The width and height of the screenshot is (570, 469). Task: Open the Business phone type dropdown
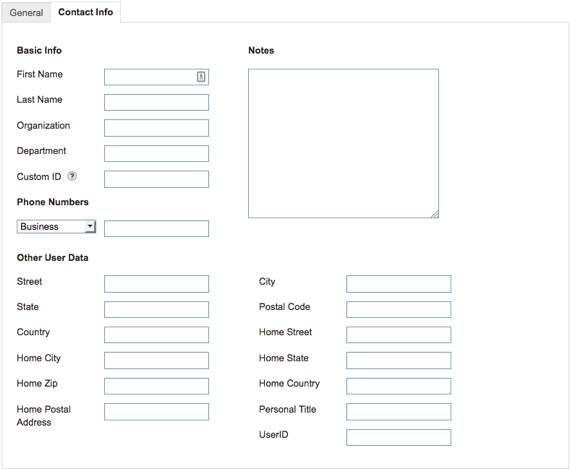(x=56, y=227)
